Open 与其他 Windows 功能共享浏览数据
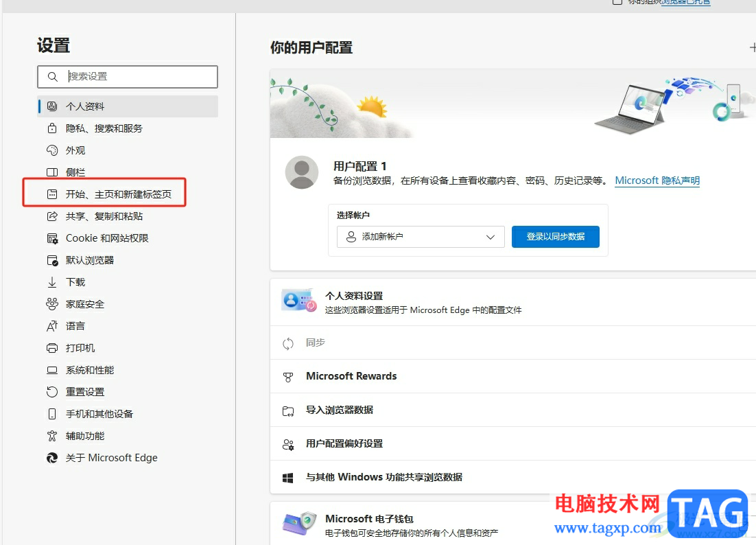756x545 pixels. coord(513,477)
